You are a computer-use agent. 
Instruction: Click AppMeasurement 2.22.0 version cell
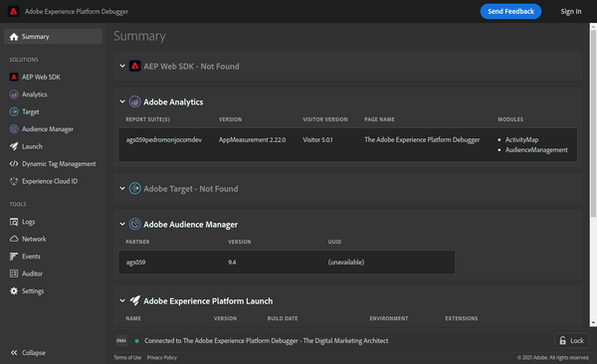[252, 140]
